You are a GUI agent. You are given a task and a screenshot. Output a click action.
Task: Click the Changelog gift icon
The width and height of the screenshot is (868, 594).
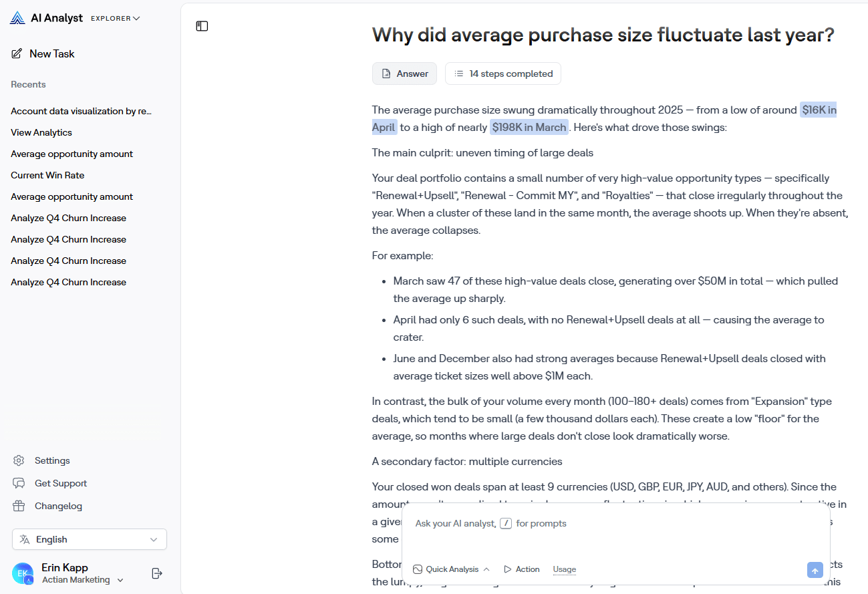(19, 506)
